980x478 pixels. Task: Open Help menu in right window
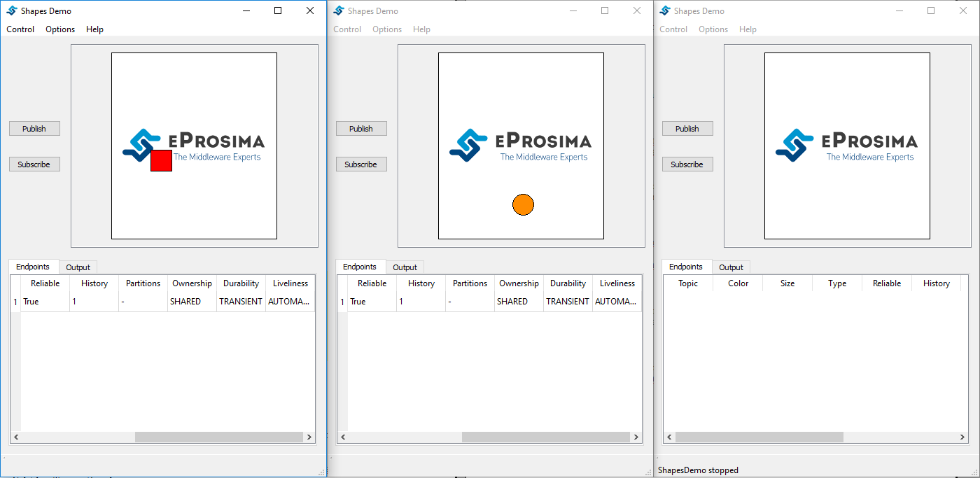click(x=748, y=29)
